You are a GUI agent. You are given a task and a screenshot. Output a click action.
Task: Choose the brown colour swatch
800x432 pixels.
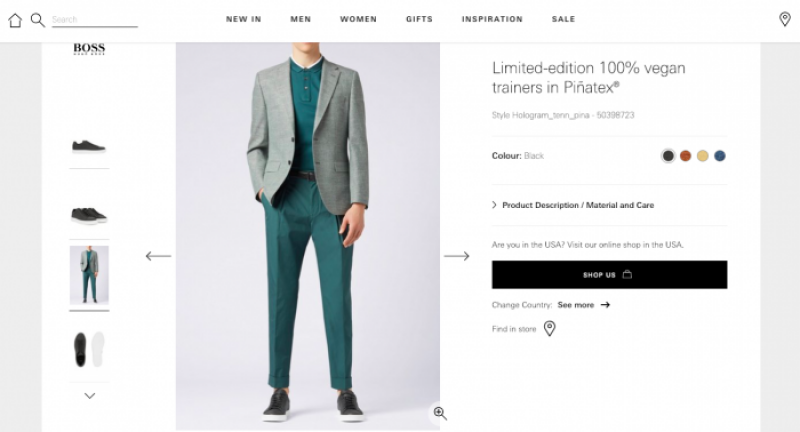point(686,156)
